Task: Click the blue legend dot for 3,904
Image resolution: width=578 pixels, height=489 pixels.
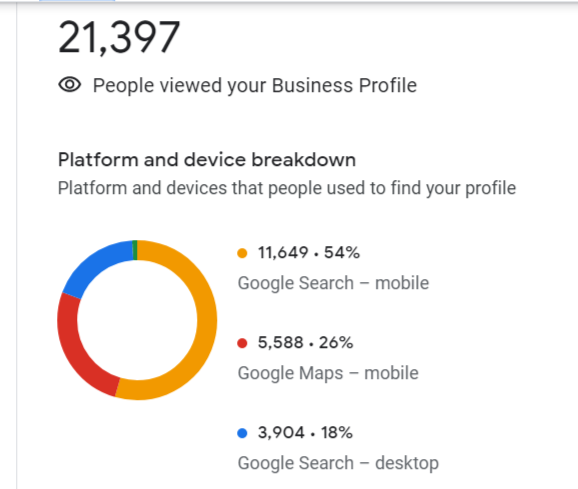Action: [x=242, y=433]
